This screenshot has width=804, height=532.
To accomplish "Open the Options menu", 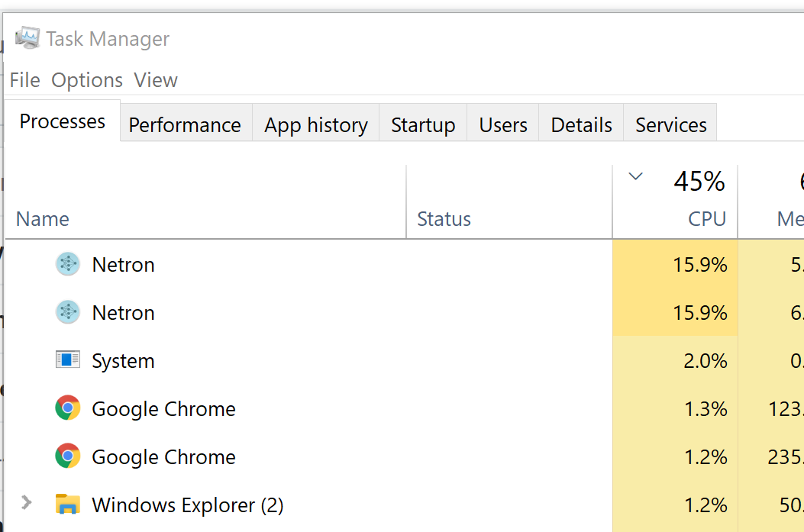I will pyautogui.click(x=86, y=79).
